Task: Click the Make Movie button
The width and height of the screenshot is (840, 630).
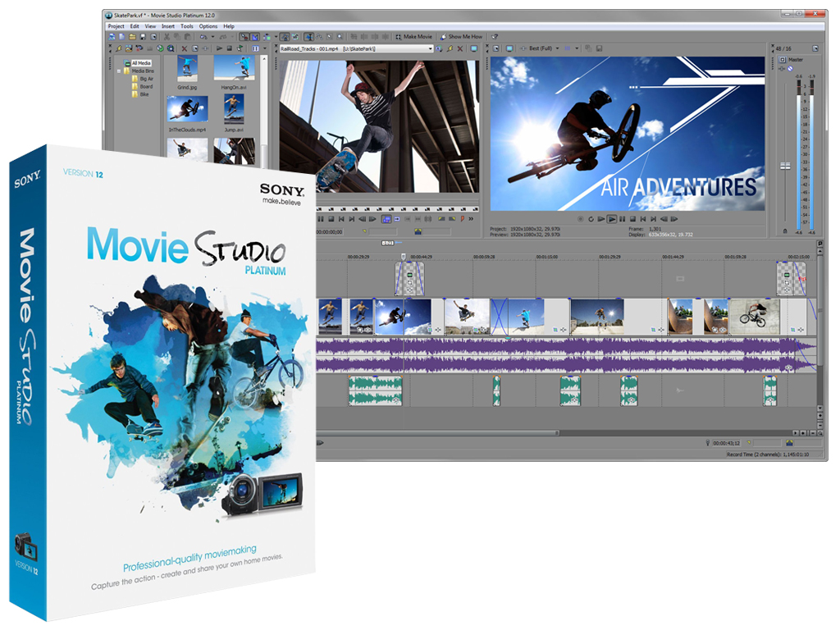Action: coord(413,37)
